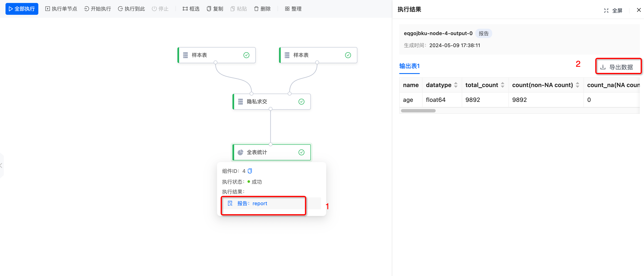Click the 全部执行 run-all button
This screenshot has height=276, width=644.
[x=22, y=9]
